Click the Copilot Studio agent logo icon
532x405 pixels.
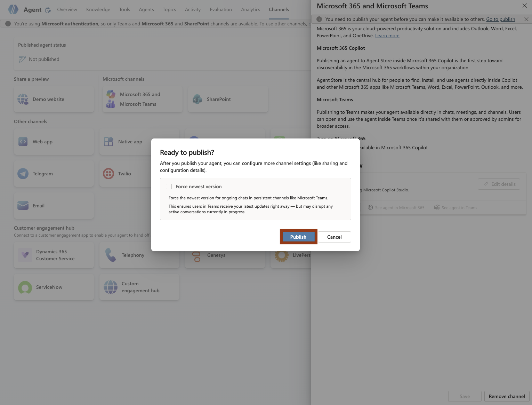tap(13, 9)
